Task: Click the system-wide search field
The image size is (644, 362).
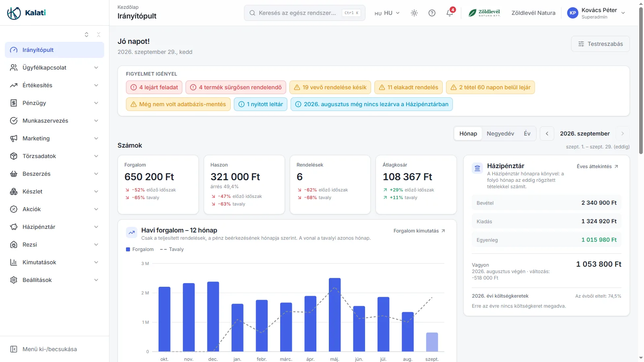Action: click(x=305, y=13)
